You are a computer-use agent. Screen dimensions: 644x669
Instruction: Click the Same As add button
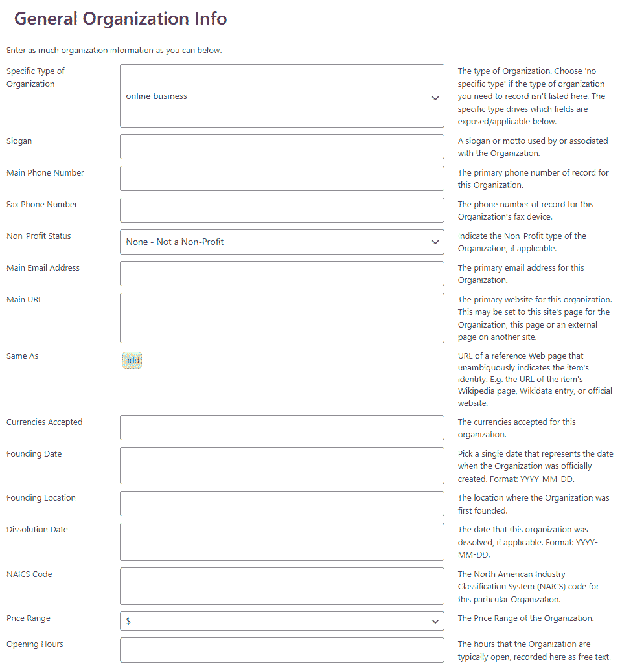click(132, 361)
